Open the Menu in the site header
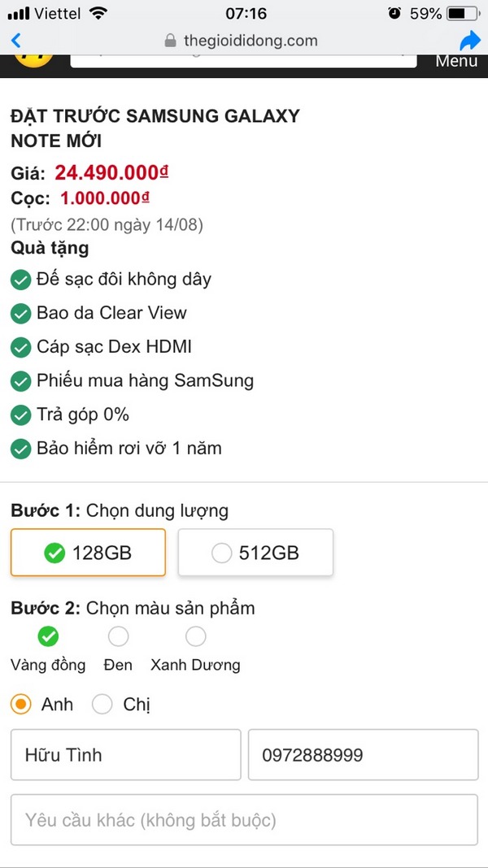The height and width of the screenshot is (868, 488). coord(456,62)
